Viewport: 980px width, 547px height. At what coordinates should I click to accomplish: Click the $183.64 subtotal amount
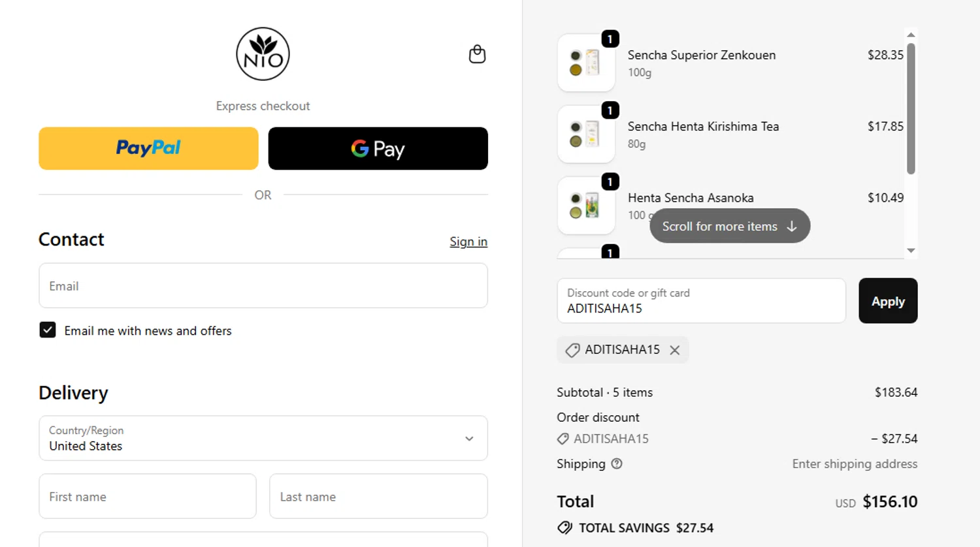[896, 392]
